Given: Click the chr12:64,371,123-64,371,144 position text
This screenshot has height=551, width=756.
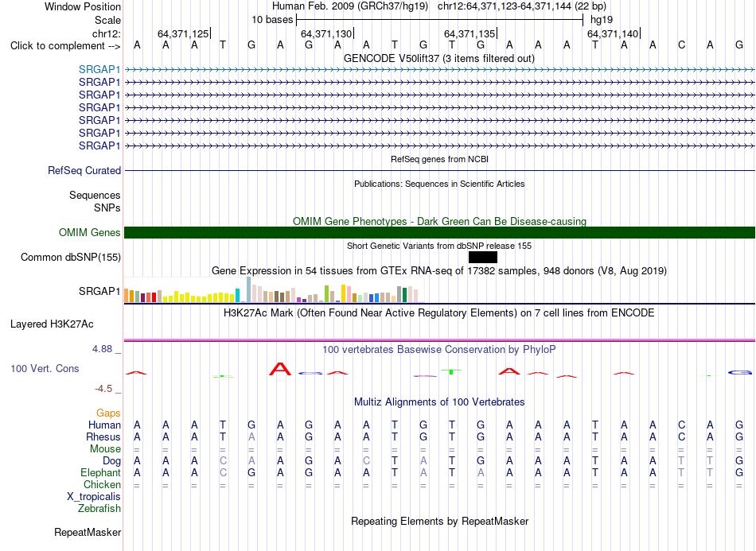Looking at the screenshot, I should (522, 6).
